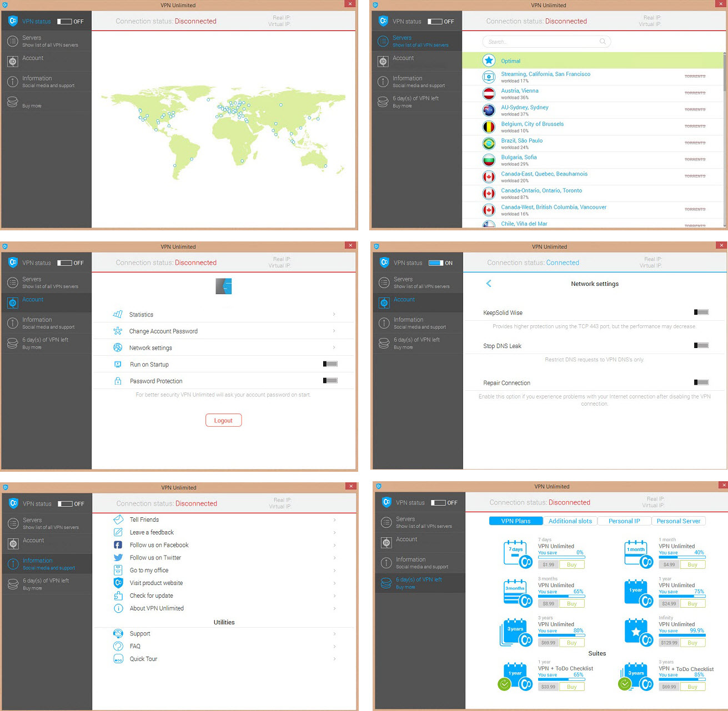
Task: Enable the Repair Connection switch
Action: [701, 382]
